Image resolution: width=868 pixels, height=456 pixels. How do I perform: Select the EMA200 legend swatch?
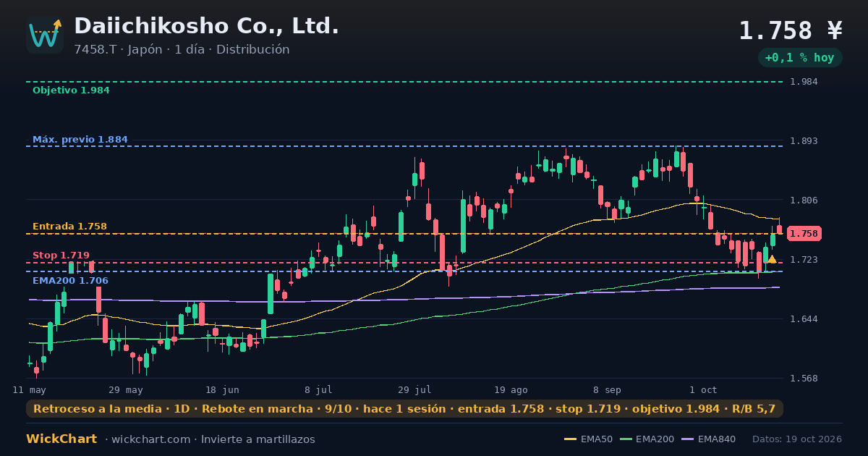point(626,439)
